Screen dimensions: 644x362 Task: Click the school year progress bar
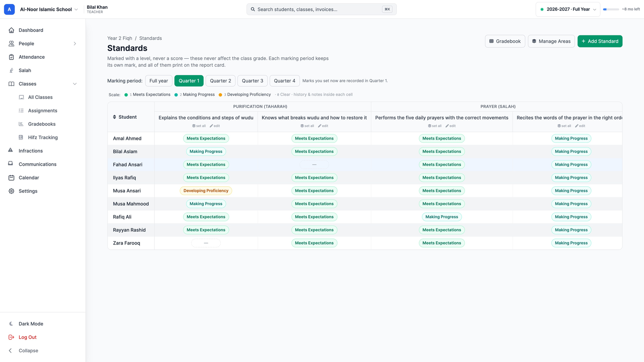611,9
